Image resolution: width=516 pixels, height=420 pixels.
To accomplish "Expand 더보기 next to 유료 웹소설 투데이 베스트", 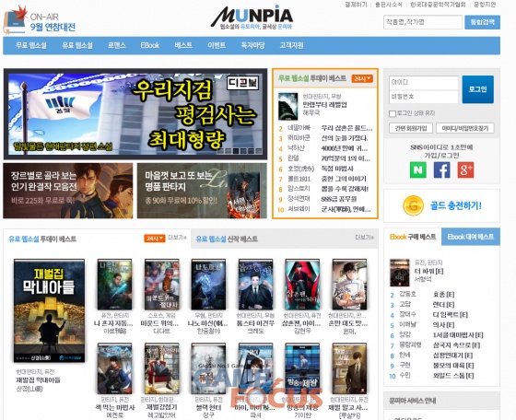I will [x=177, y=238].
